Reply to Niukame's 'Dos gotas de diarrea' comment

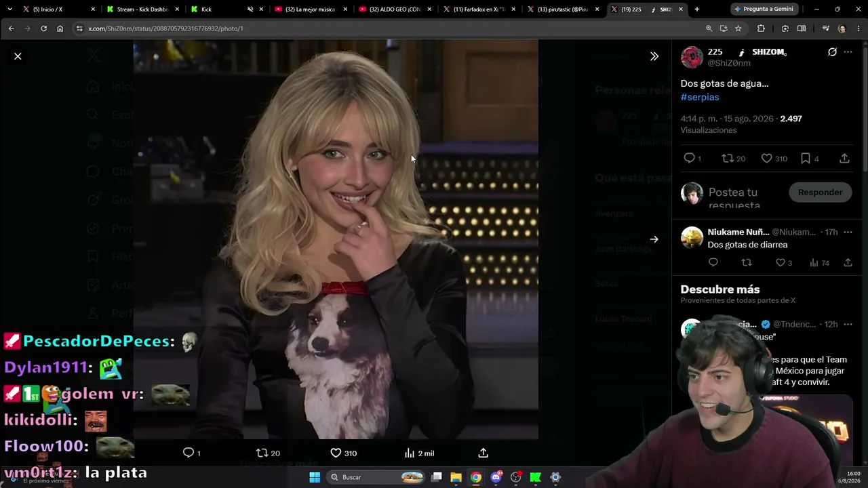[x=713, y=262]
